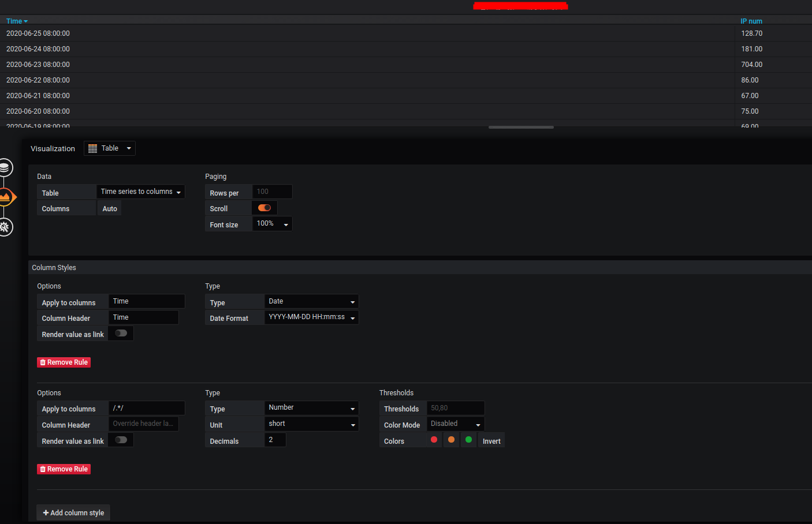Click the sort caret next to Time header
This screenshot has height=524, width=812.
point(26,21)
